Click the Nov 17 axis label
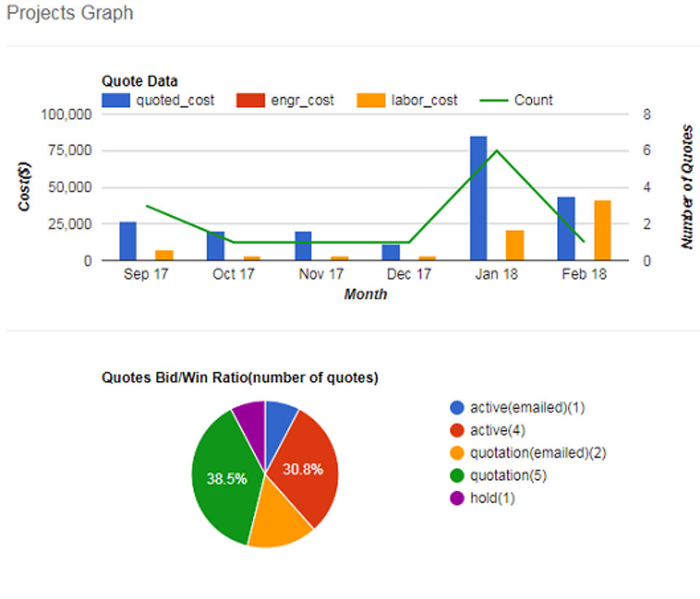This screenshot has width=700, height=599. point(321,274)
